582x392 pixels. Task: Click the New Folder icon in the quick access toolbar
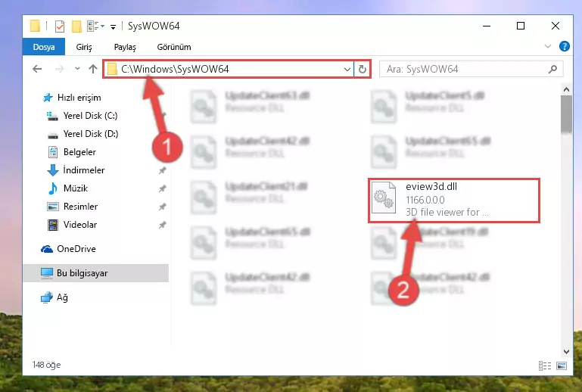[x=76, y=26]
